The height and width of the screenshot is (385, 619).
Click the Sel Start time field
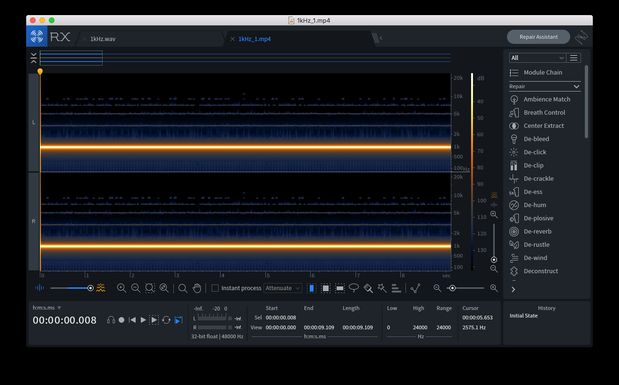tap(281, 318)
